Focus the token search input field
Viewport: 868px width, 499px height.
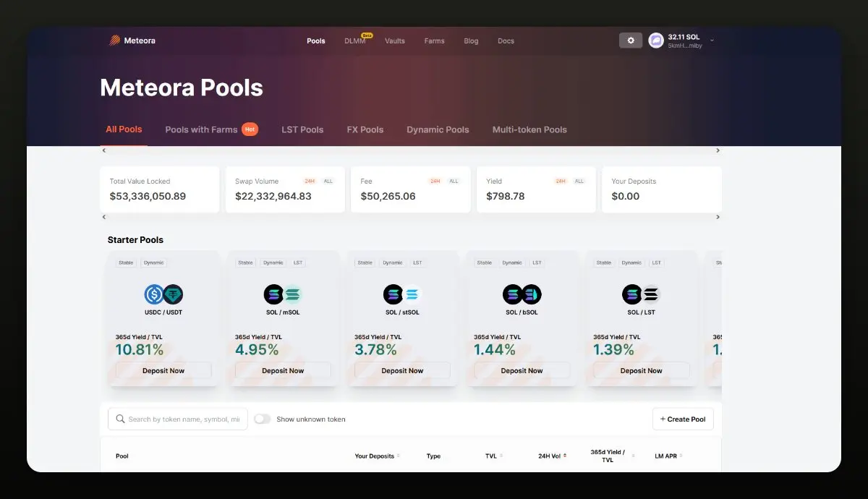tap(178, 419)
